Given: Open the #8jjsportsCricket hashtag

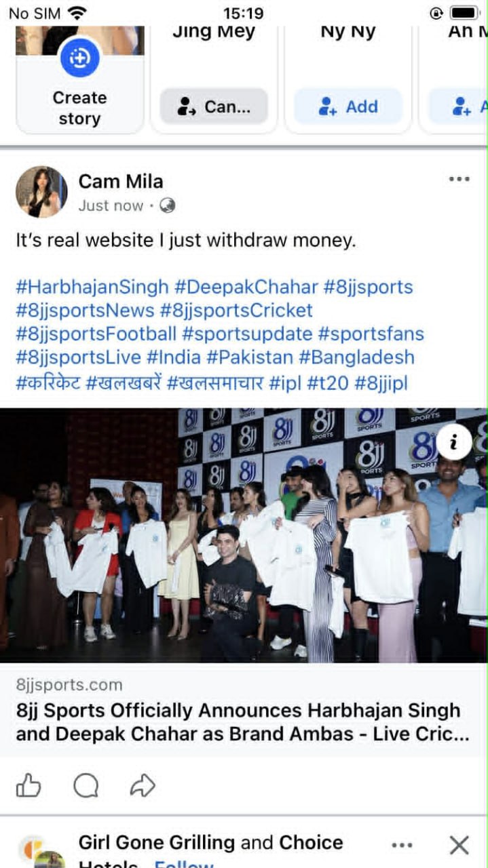Looking at the screenshot, I should coord(236,311).
